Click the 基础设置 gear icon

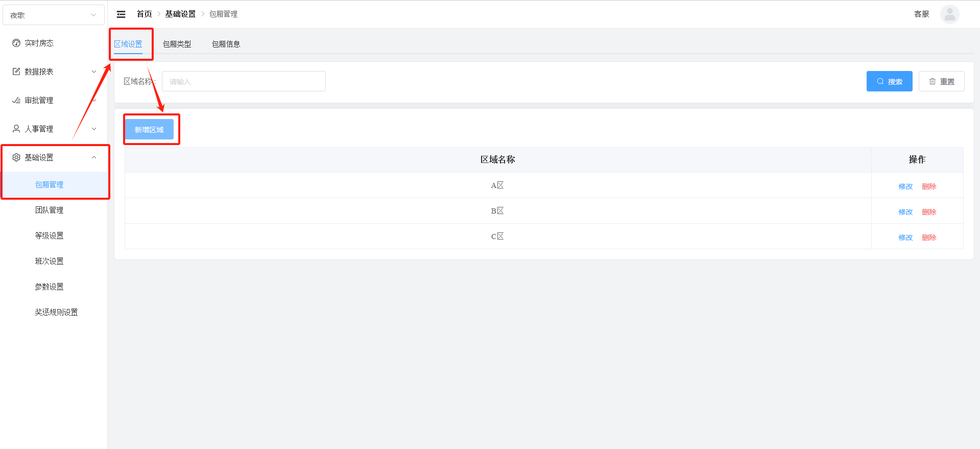coord(16,157)
